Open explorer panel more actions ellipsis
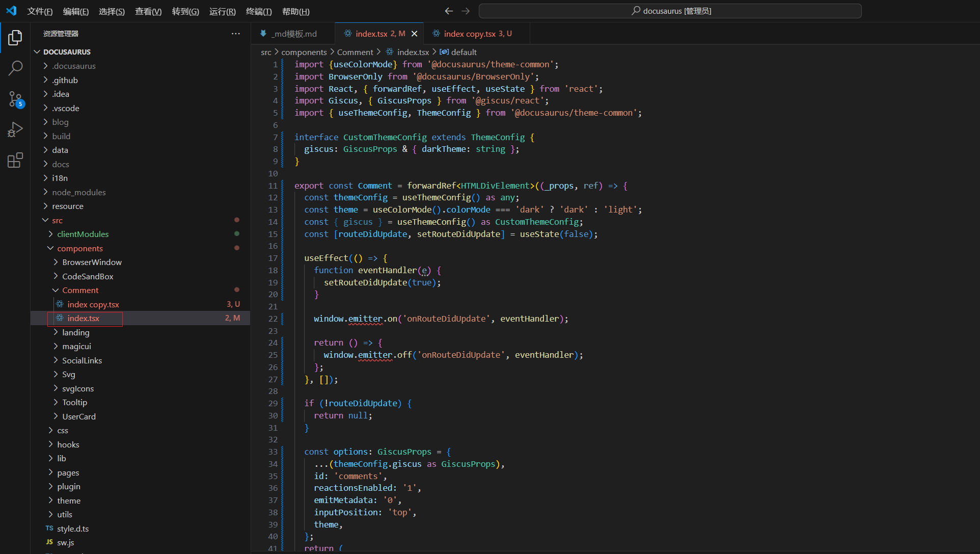The height and width of the screenshot is (554, 980). point(235,34)
